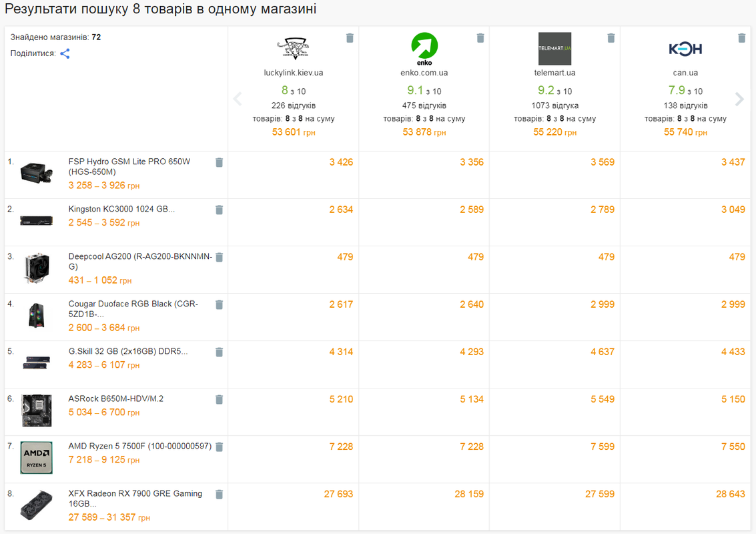Viewport: 756px width, 534px height.
Task: Open 138 відгуків reviews for can.ua
Action: (x=685, y=105)
